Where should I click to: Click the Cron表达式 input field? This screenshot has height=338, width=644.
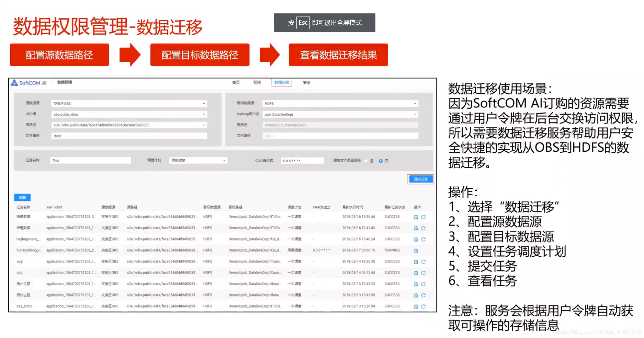tap(302, 161)
